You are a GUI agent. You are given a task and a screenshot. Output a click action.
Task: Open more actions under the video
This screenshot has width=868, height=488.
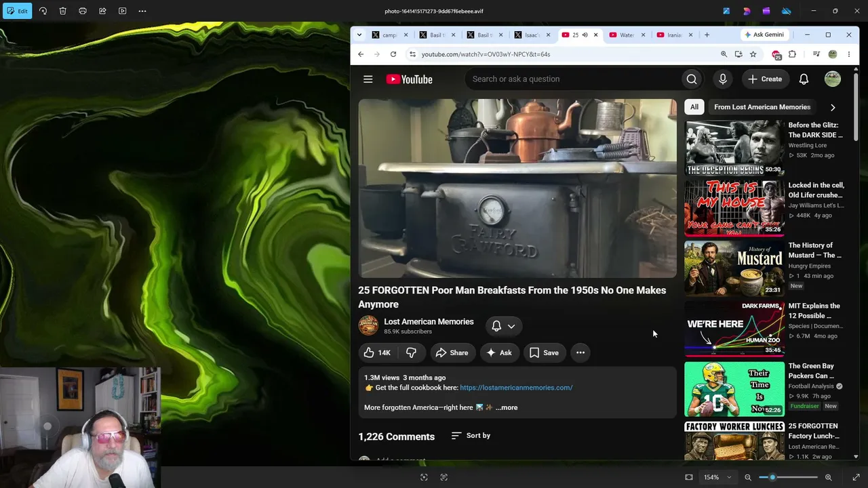click(580, 352)
